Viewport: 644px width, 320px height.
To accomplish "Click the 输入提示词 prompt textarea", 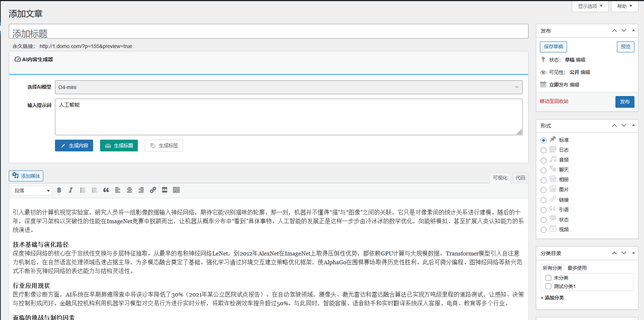I will (x=289, y=117).
